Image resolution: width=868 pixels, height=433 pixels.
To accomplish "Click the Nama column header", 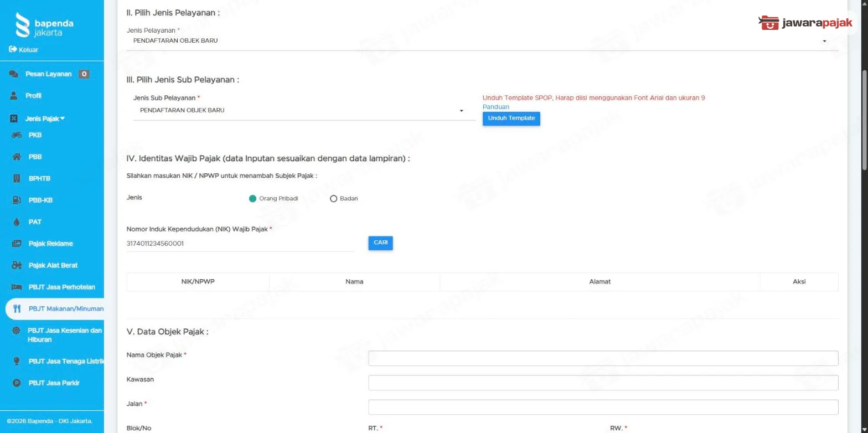I will (354, 282).
